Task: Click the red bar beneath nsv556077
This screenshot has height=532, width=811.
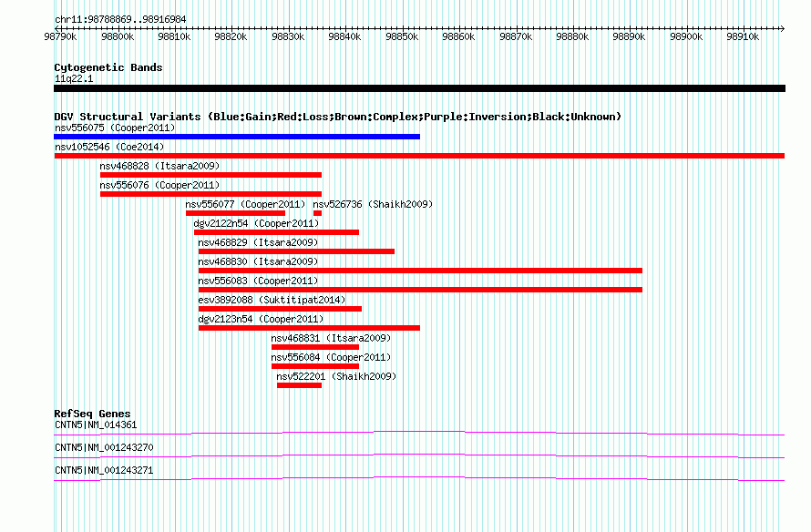Action: pos(235,213)
